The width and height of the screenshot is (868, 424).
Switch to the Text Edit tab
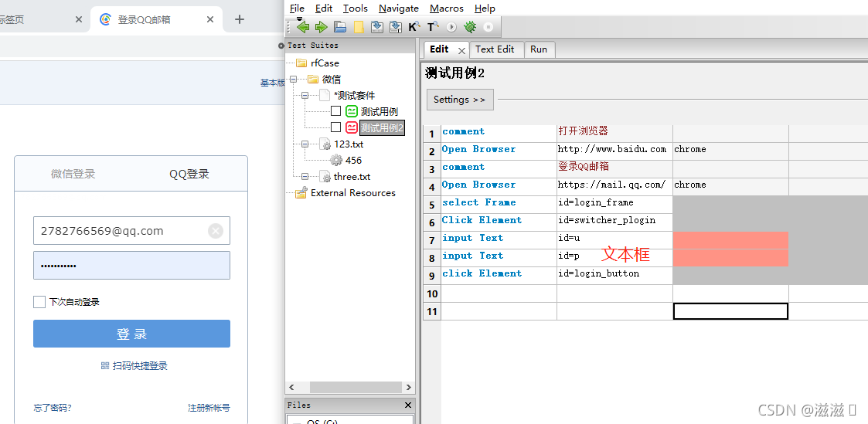pos(495,49)
